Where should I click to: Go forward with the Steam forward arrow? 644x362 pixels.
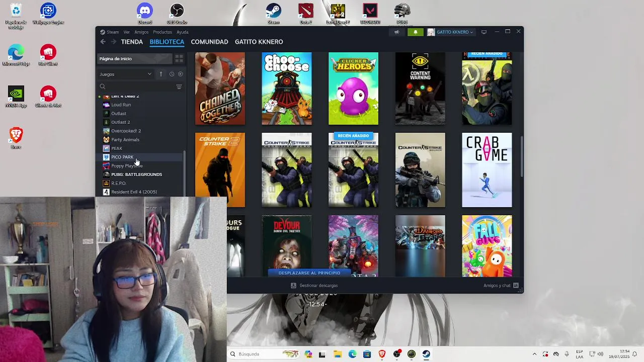tap(114, 42)
